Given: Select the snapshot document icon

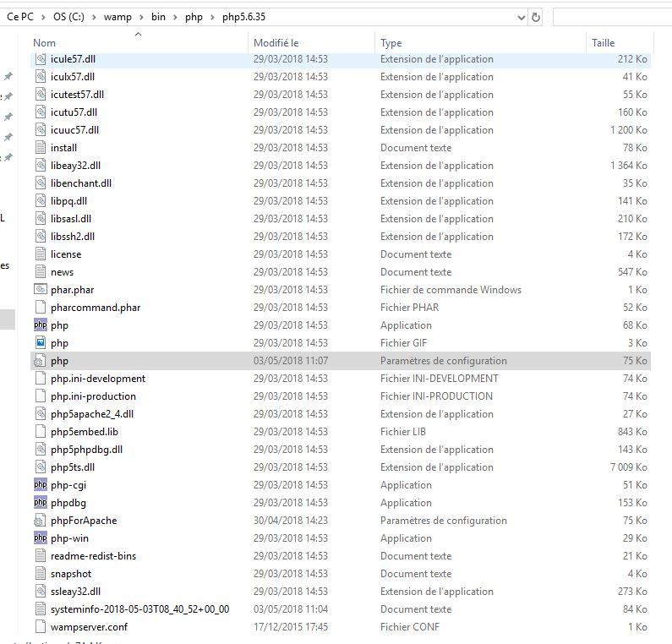Looking at the screenshot, I should (x=41, y=574).
